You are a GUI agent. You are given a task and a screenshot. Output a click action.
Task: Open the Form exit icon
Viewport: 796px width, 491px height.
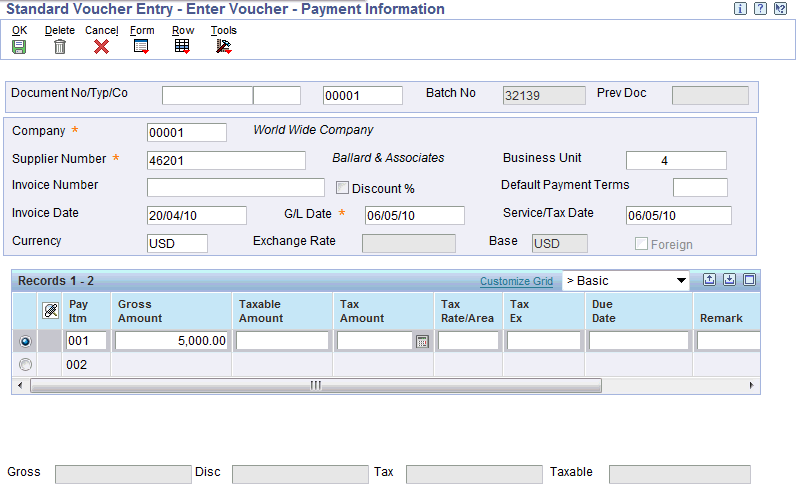point(141,47)
